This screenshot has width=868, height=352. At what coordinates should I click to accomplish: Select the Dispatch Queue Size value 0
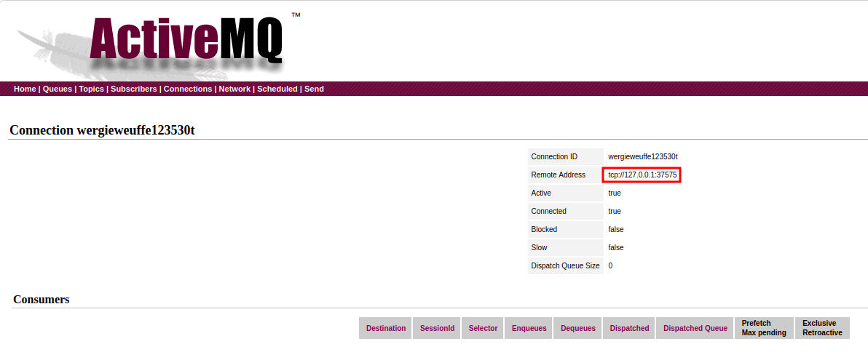coord(610,265)
